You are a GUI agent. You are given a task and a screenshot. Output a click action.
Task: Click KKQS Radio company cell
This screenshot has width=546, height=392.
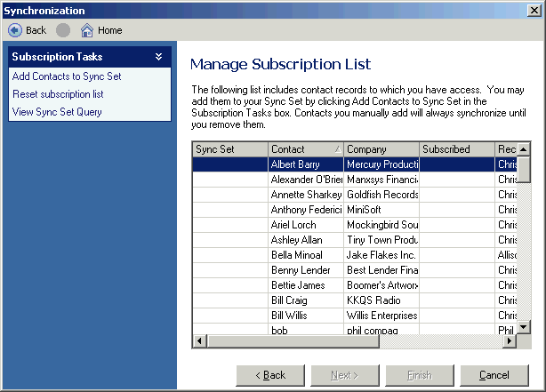tap(381, 300)
